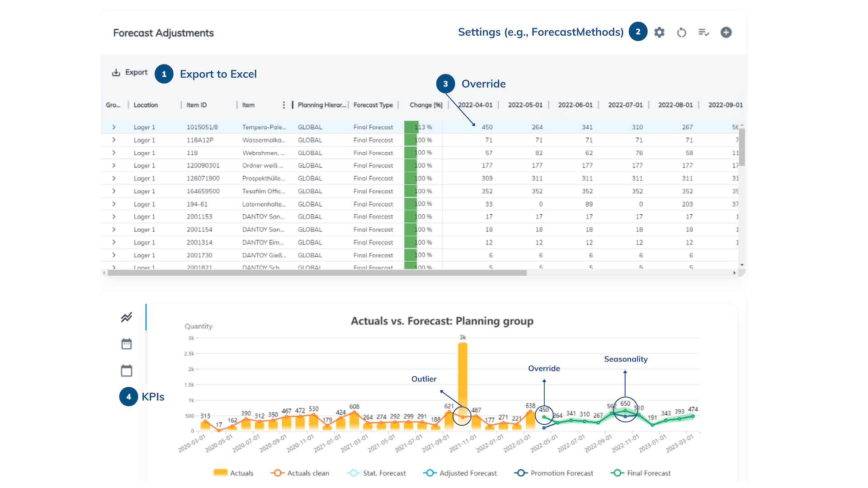Click value 89 in the 194-61 row
This screenshot has height=488, width=868.
pos(589,204)
